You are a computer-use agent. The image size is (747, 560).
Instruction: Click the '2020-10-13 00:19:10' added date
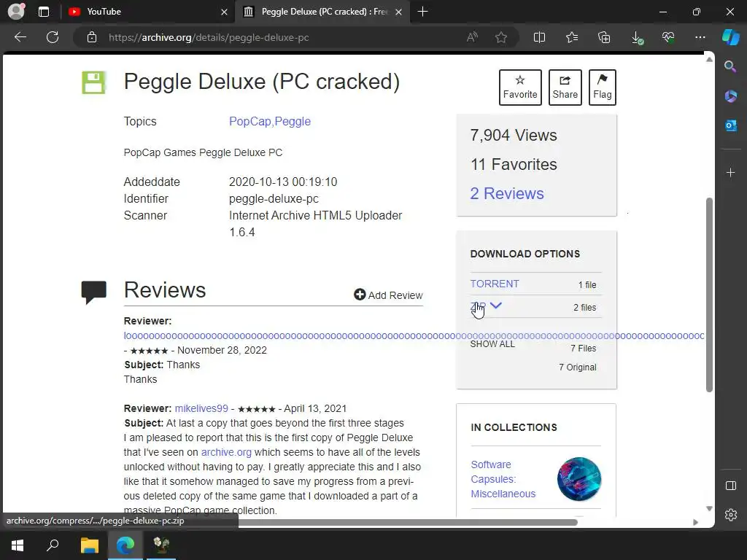283,182
